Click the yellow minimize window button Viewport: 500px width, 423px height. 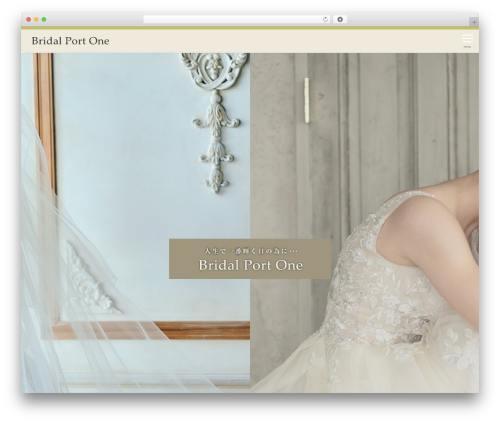point(36,20)
